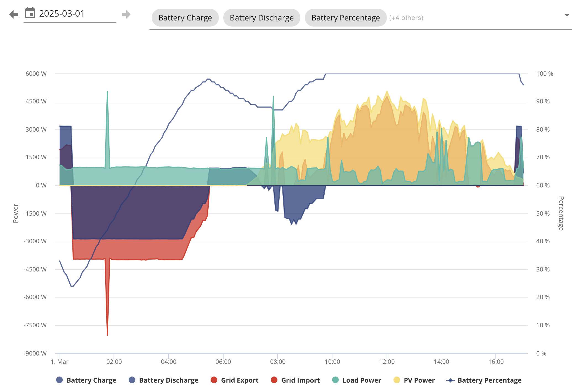Open the calendar date picker icon
This screenshot has width=572, height=392.
pos(30,13)
